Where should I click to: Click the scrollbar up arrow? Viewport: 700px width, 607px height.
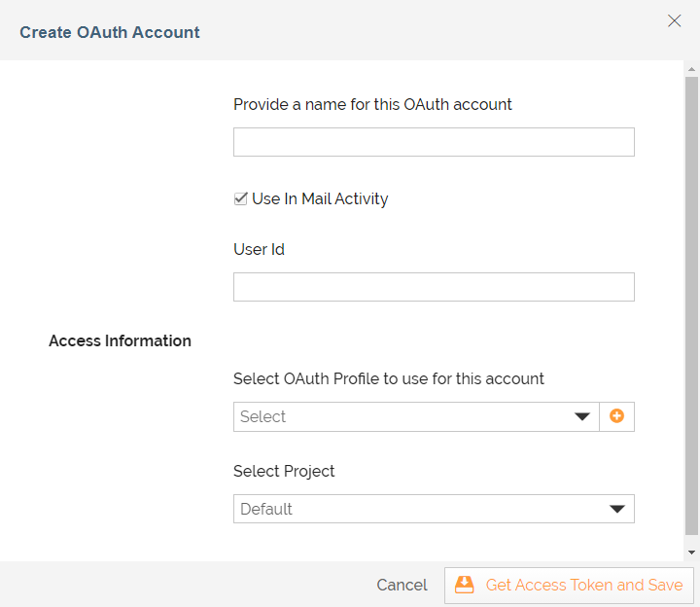click(x=691, y=69)
